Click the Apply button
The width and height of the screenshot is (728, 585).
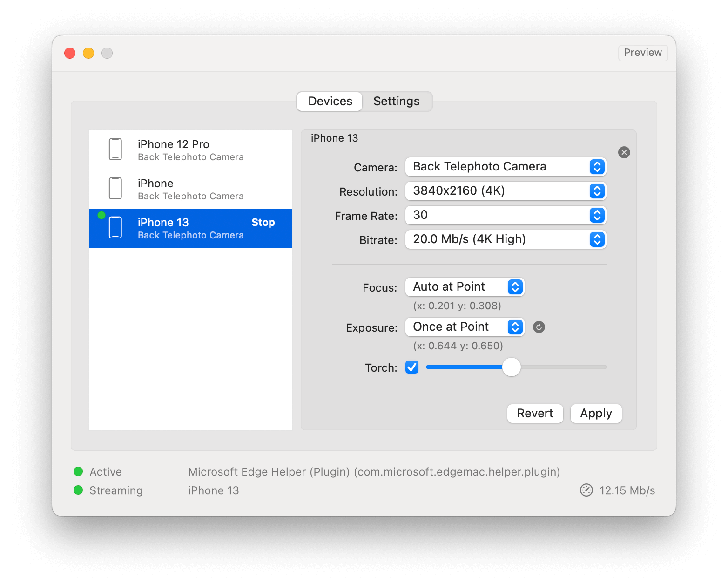click(x=596, y=413)
